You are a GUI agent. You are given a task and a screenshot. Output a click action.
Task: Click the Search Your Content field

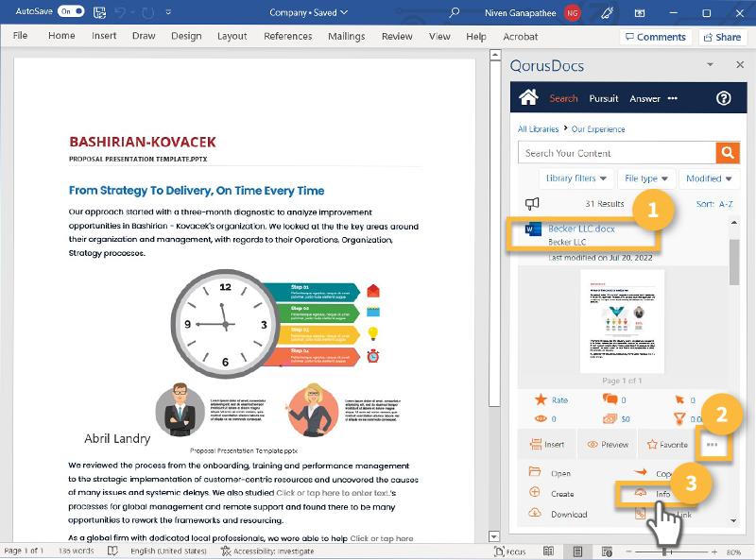(617, 153)
